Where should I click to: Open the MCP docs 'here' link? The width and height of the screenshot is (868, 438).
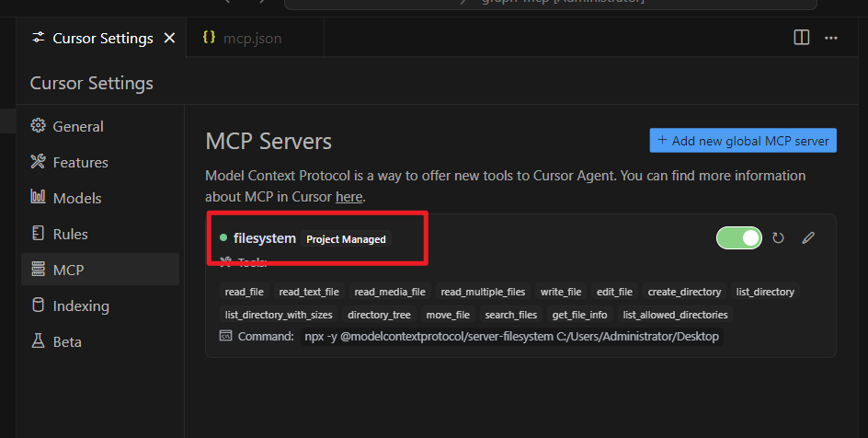tap(348, 197)
